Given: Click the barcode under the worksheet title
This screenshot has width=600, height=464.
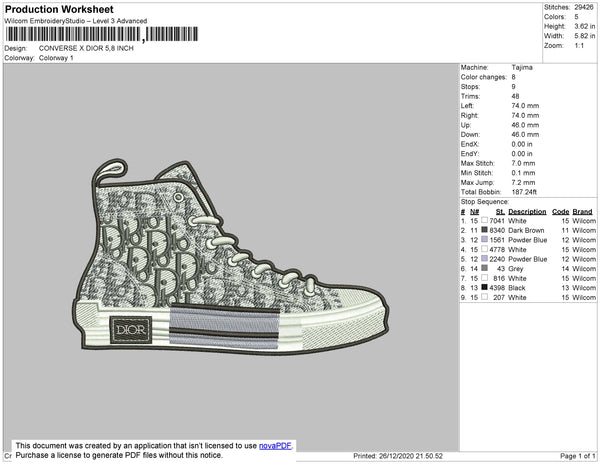Looking at the screenshot, I should click(102, 34).
